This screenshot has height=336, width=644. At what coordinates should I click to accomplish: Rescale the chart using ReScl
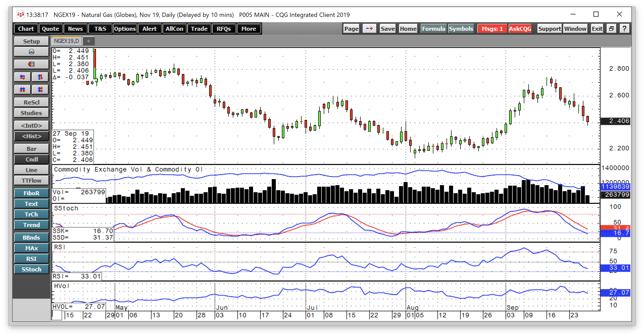[31, 102]
